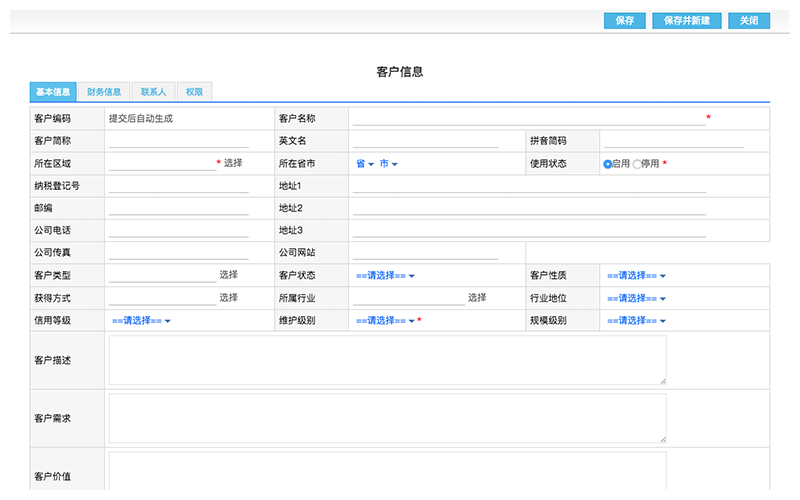
Task: Click inside the 客户描述 text area
Action: (387, 359)
